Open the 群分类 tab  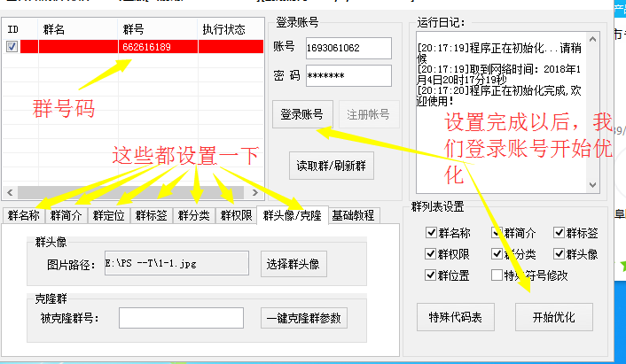click(194, 216)
